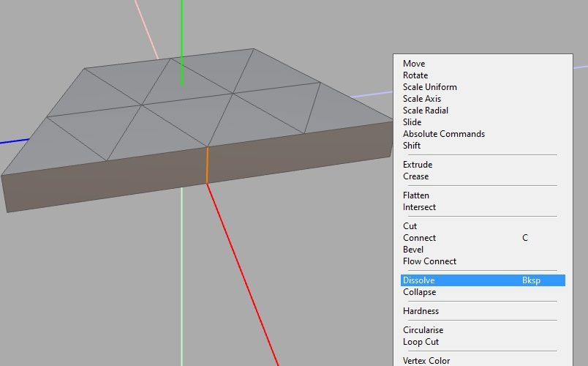588x366 pixels.
Task: Choose Move from the context menu
Action: tap(414, 64)
